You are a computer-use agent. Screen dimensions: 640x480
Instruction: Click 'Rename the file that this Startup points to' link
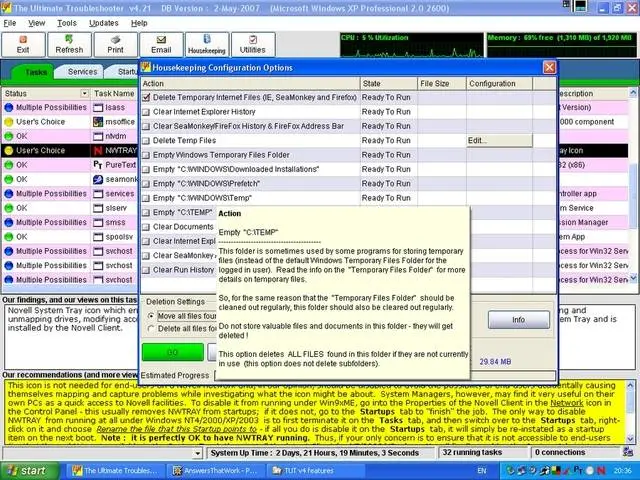pos(177,429)
